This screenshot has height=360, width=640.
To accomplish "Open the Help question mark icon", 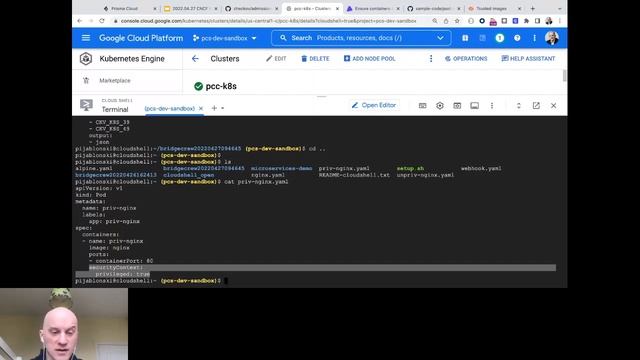I will 517,38.
